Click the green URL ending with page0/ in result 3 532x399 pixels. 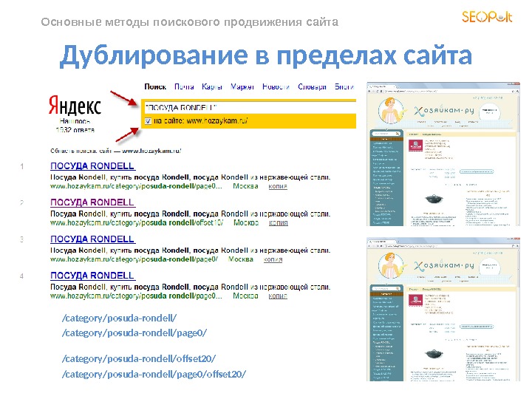point(134,259)
